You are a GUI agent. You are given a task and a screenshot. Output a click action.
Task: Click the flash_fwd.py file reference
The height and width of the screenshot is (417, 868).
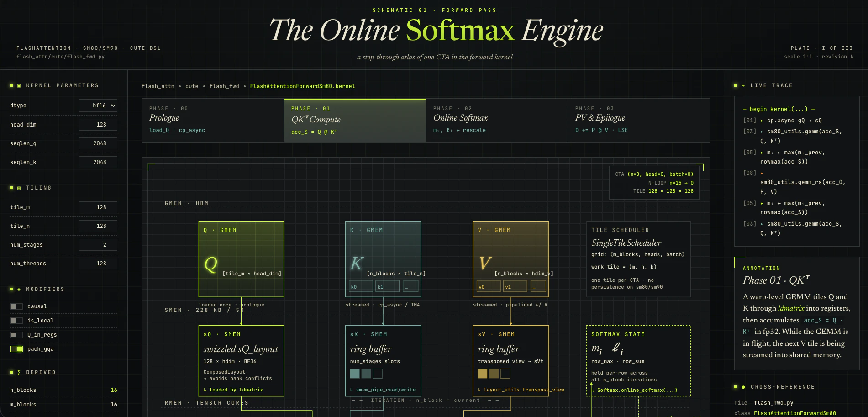pyautogui.click(x=773, y=403)
